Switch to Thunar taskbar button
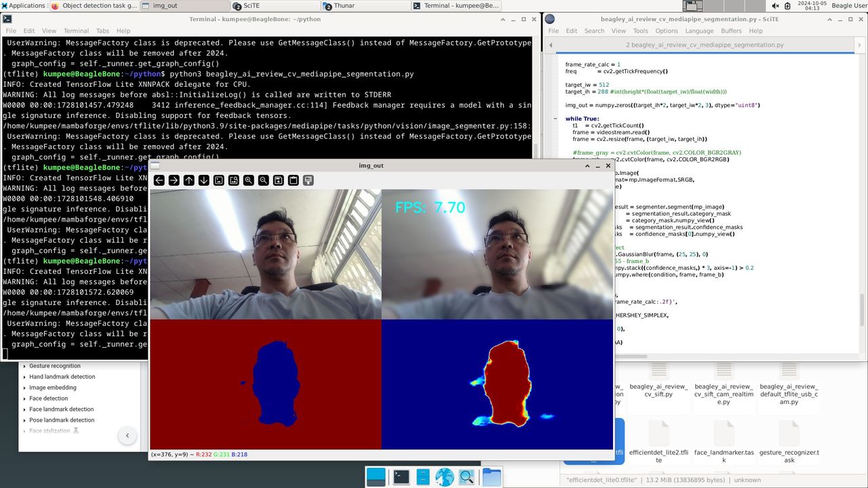Image resolution: width=868 pixels, height=488 pixels. [x=365, y=5]
